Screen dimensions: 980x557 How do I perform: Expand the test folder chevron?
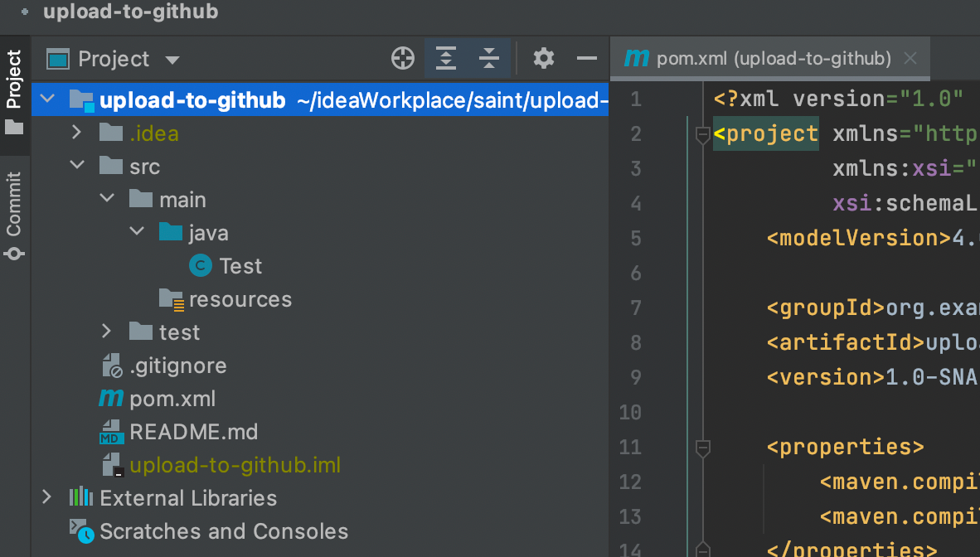point(106,331)
